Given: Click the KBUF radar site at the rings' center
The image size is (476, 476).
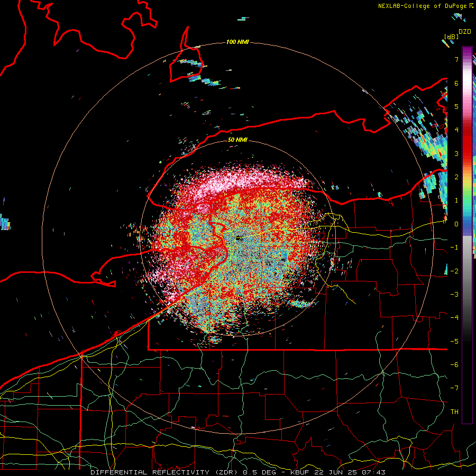Looking at the screenshot, I should pyautogui.click(x=237, y=239).
